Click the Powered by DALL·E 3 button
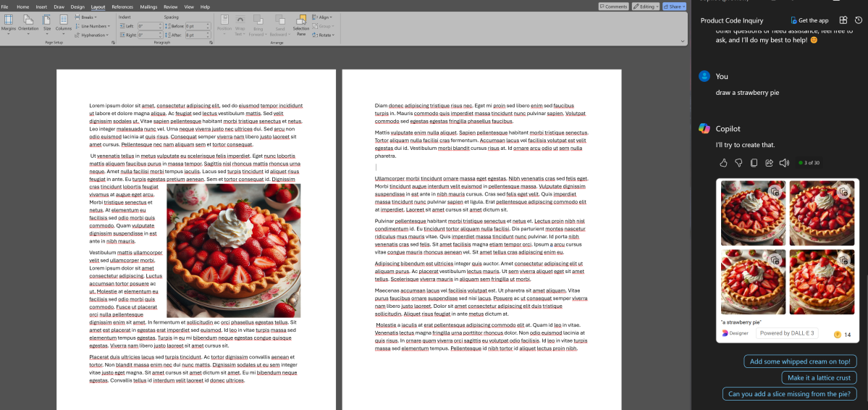The height and width of the screenshot is (410, 868). coord(787,333)
